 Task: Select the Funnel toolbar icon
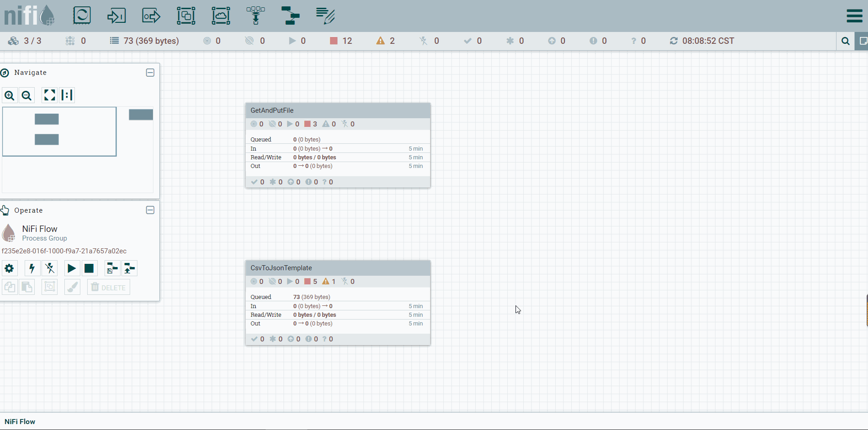pos(256,16)
